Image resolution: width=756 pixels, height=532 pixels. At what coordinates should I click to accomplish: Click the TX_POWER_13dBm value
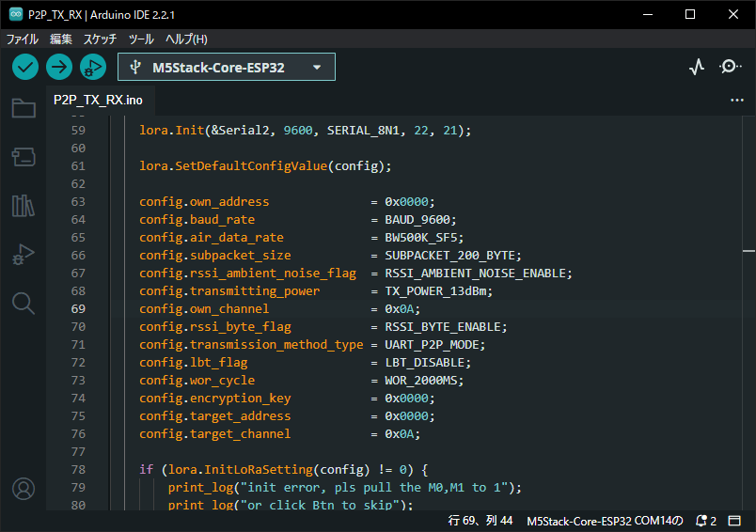click(435, 291)
